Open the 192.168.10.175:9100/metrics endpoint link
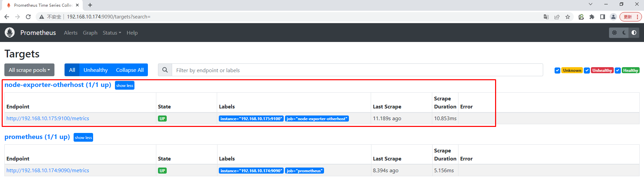The width and height of the screenshot is (644, 186). click(x=48, y=118)
